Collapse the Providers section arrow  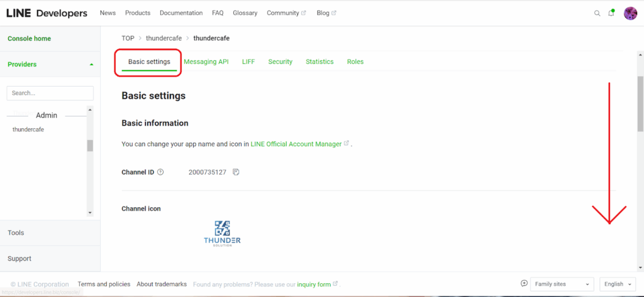click(92, 65)
